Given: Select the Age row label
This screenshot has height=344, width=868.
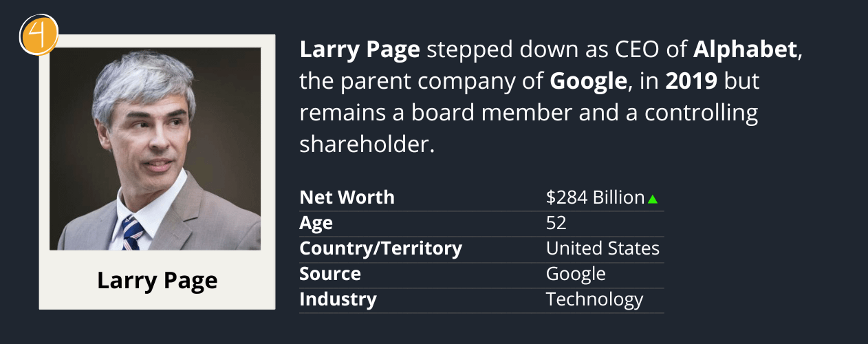Looking at the screenshot, I should point(316,223).
